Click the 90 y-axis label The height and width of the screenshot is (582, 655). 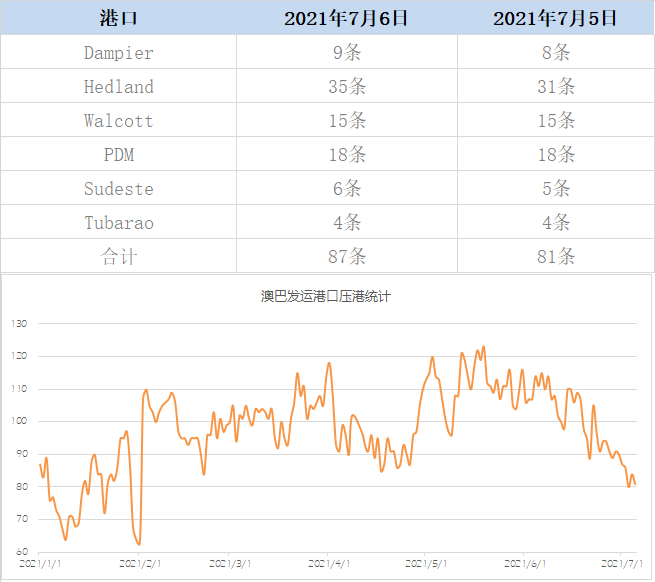click(22, 454)
